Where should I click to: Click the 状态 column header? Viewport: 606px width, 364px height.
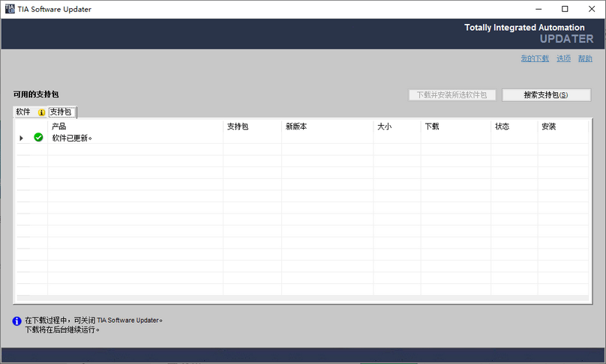pyautogui.click(x=502, y=127)
